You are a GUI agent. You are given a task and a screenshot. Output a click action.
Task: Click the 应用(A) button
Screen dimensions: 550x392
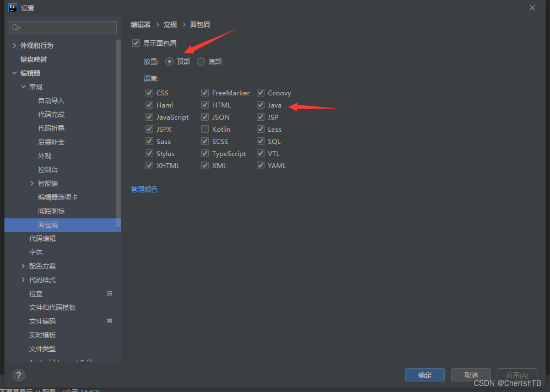click(517, 375)
